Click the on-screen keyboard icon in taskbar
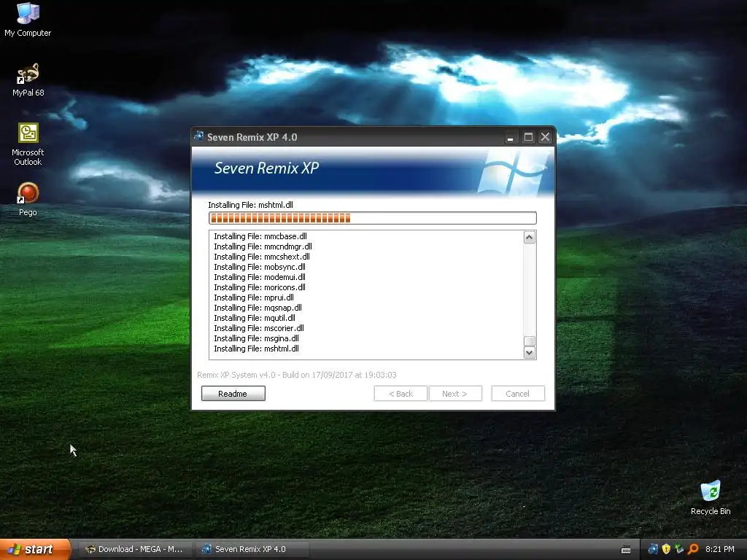This screenshot has height=560, width=747. click(626, 550)
